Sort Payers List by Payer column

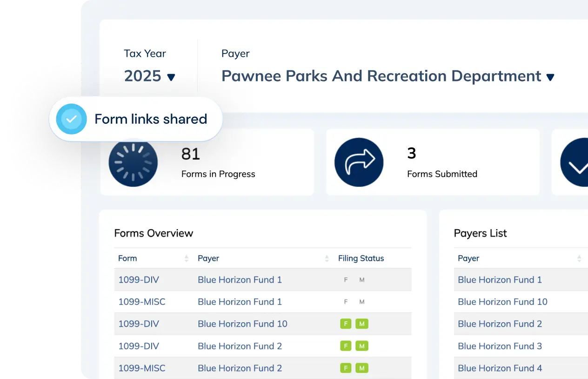579,258
